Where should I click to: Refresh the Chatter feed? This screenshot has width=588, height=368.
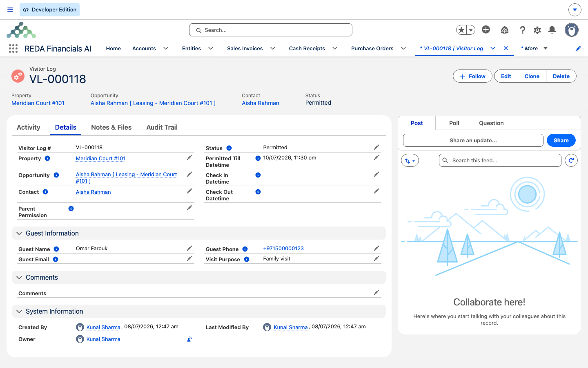click(571, 160)
